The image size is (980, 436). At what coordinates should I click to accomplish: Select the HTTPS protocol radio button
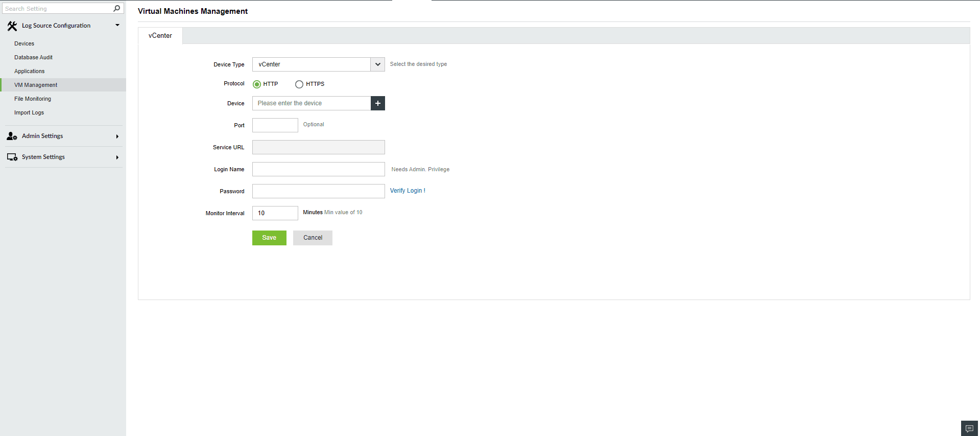coord(299,84)
